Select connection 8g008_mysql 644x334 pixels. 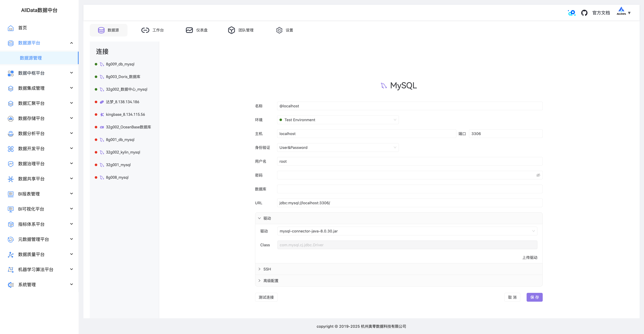pyautogui.click(x=117, y=177)
